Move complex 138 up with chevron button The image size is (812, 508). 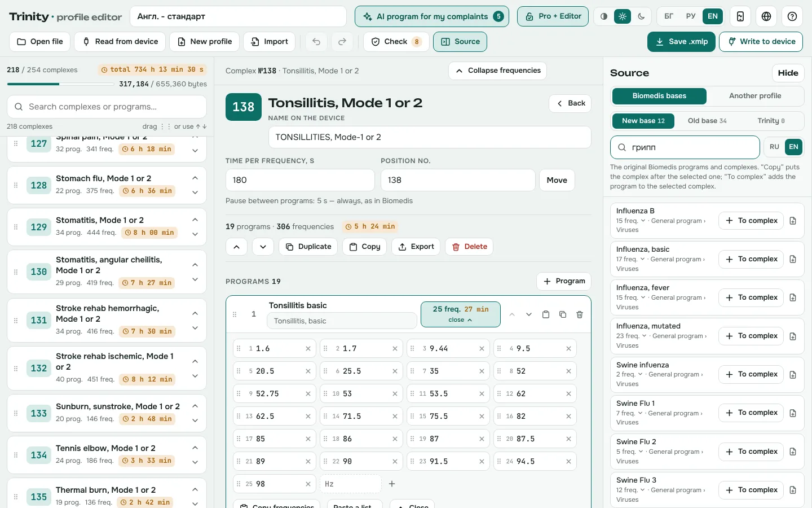(236, 247)
